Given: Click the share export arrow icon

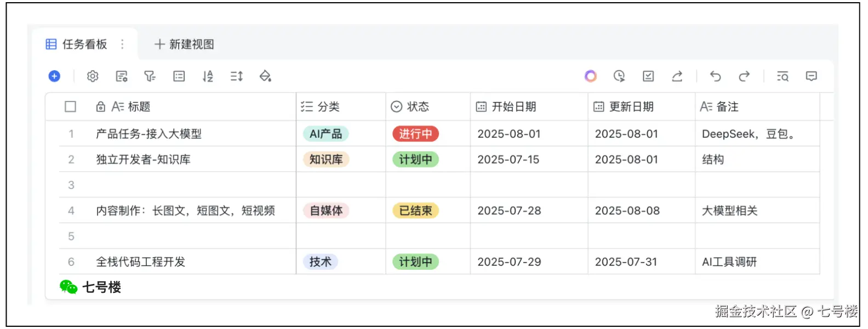Looking at the screenshot, I should (677, 76).
